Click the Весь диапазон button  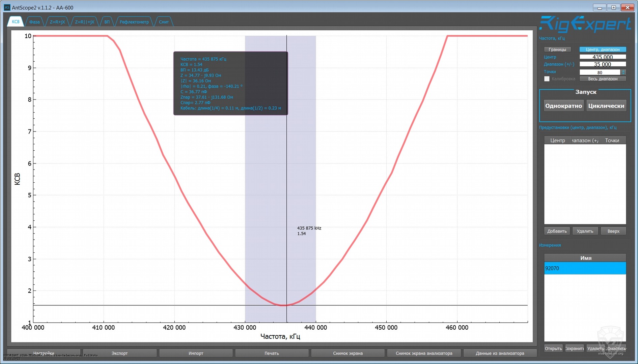click(x=603, y=79)
